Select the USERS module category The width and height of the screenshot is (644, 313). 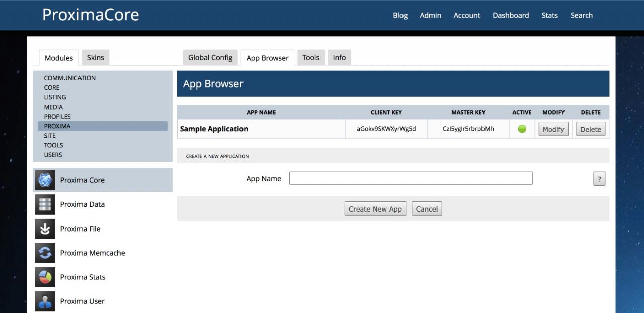[53, 155]
